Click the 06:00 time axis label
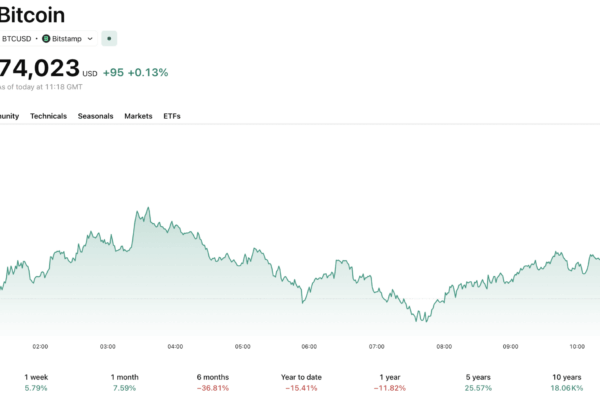The image size is (600, 400). coord(309,347)
